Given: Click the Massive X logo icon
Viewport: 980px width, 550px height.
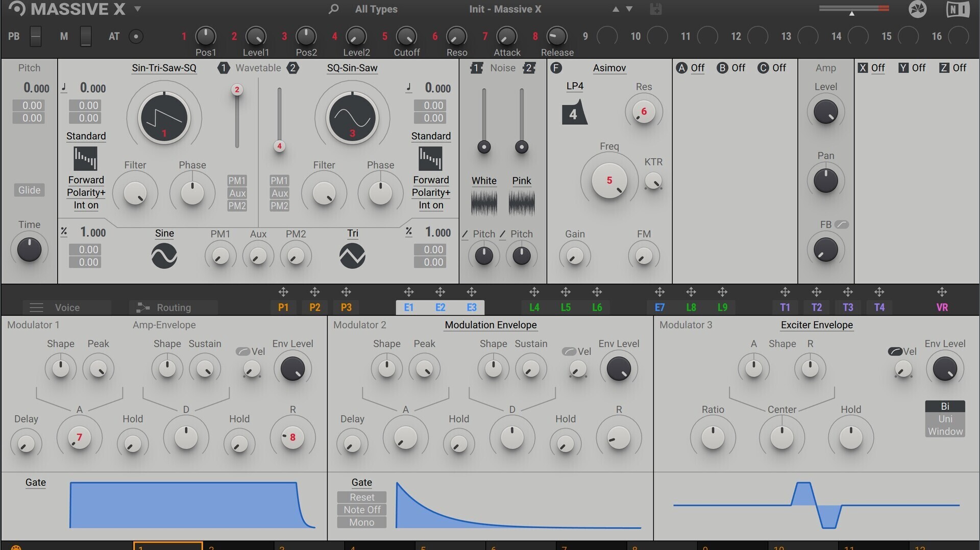Looking at the screenshot, I should pyautogui.click(x=17, y=8).
